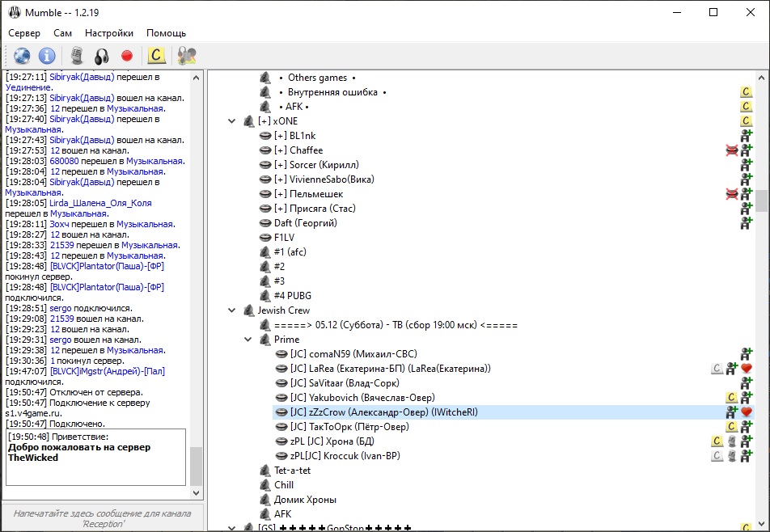This screenshot has height=532, width=770.
Task: Click the globe Connect to server icon
Action: click(22, 56)
